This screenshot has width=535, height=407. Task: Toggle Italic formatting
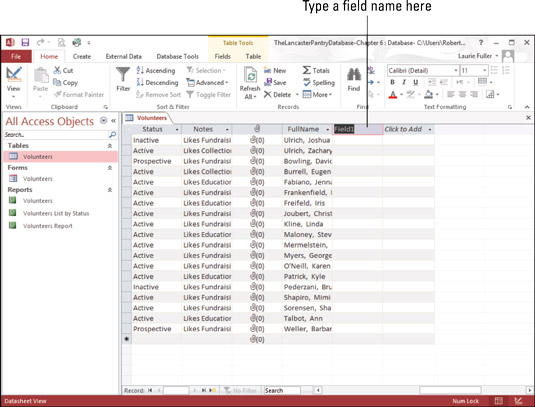click(x=404, y=82)
